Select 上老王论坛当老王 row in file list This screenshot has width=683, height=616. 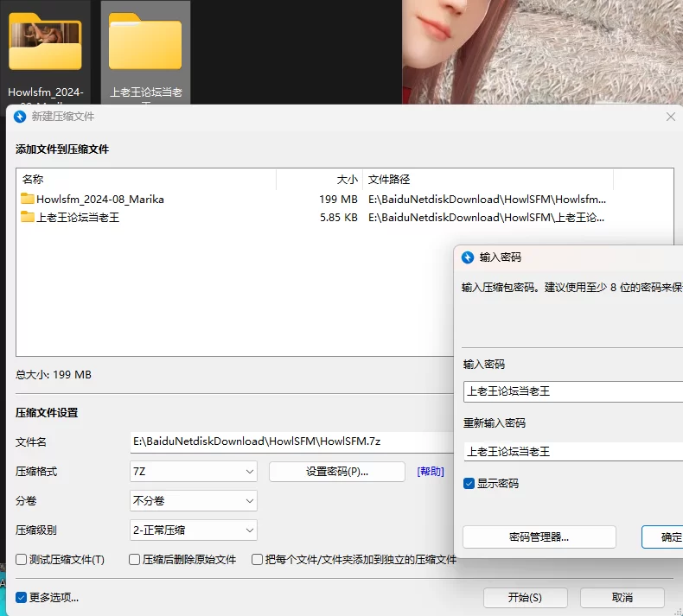(78, 218)
